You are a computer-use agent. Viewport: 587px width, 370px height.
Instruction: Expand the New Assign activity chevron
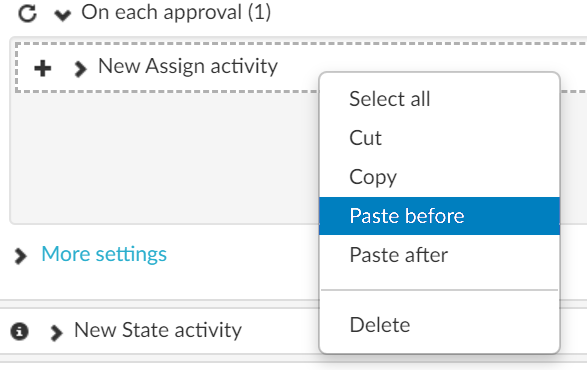(x=80, y=69)
